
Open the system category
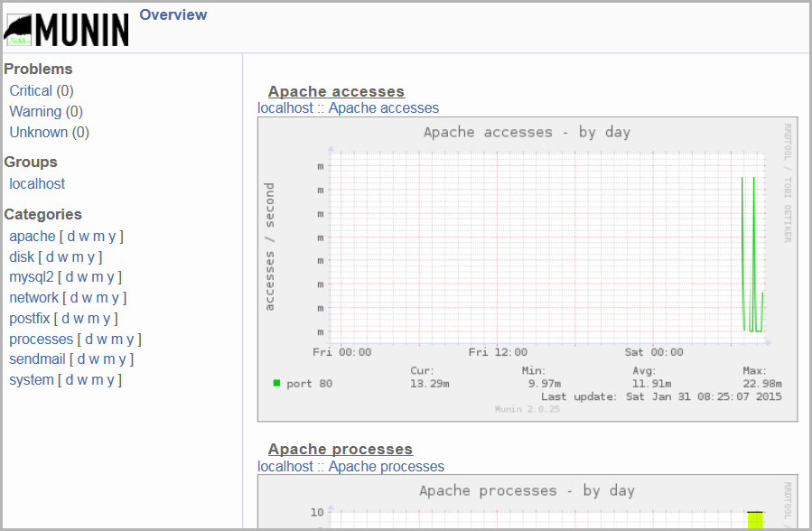coord(32,380)
